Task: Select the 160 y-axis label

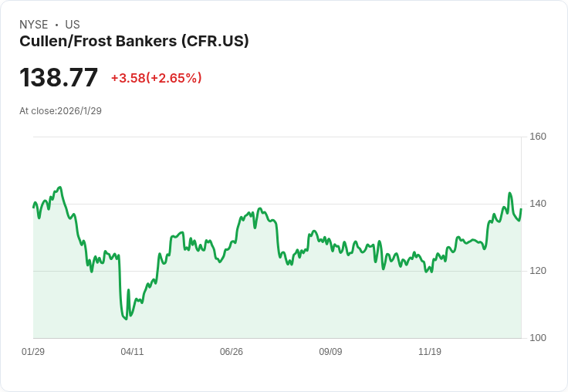Action: click(x=538, y=137)
